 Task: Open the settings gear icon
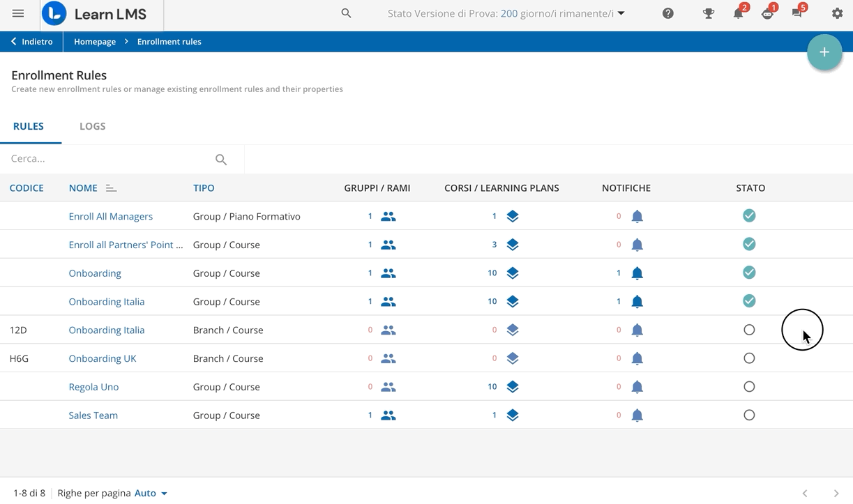837,13
